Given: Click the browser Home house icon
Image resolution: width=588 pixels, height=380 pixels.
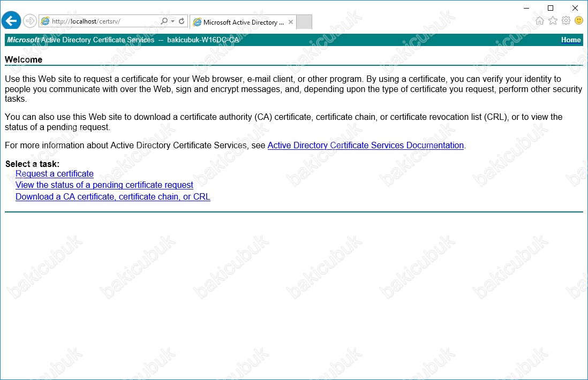Looking at the screenshot, I should point(540,21).
